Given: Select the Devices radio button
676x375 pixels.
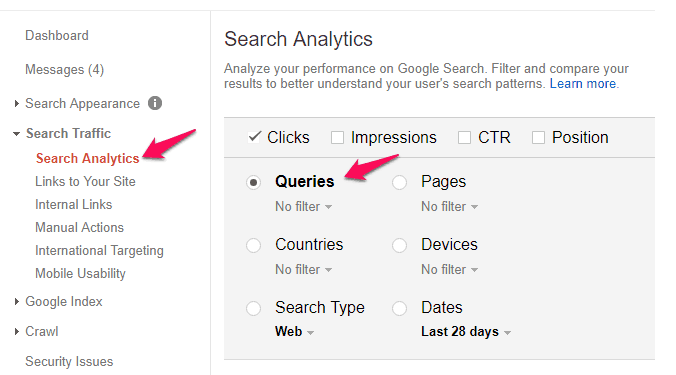Looking at the screenshot, I should pos(399,245).
